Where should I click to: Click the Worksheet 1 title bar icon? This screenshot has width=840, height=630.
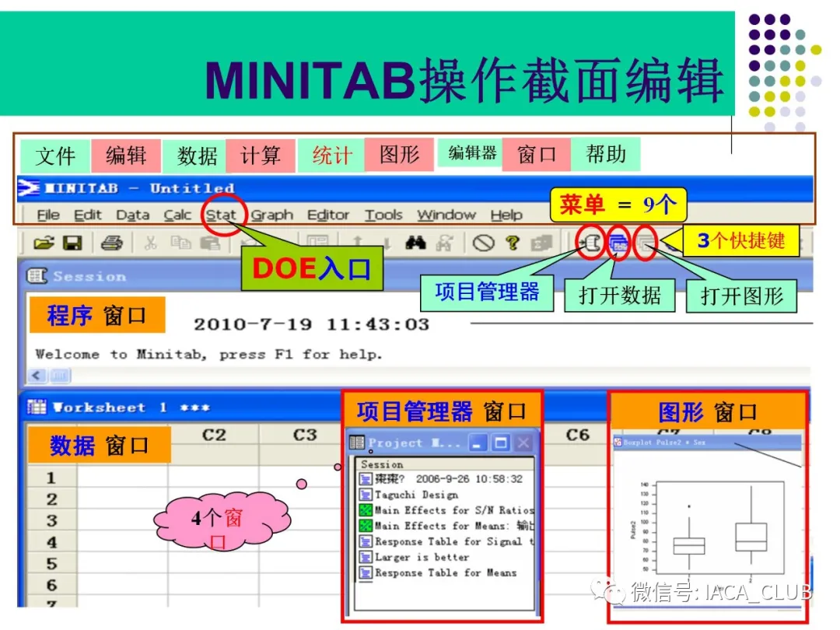37,407
